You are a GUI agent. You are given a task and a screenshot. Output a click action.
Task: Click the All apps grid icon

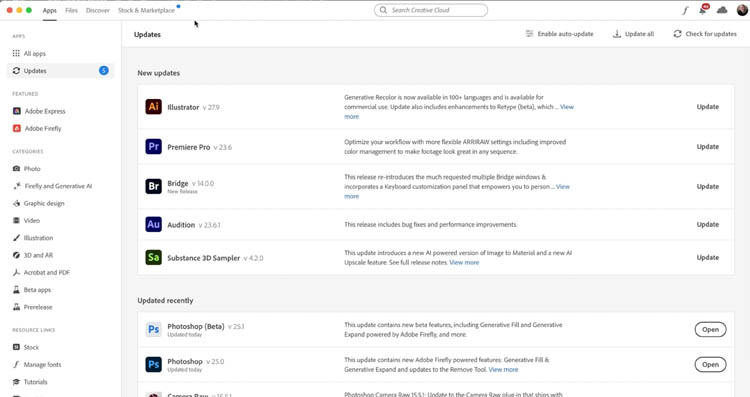(x=16, y=53)
